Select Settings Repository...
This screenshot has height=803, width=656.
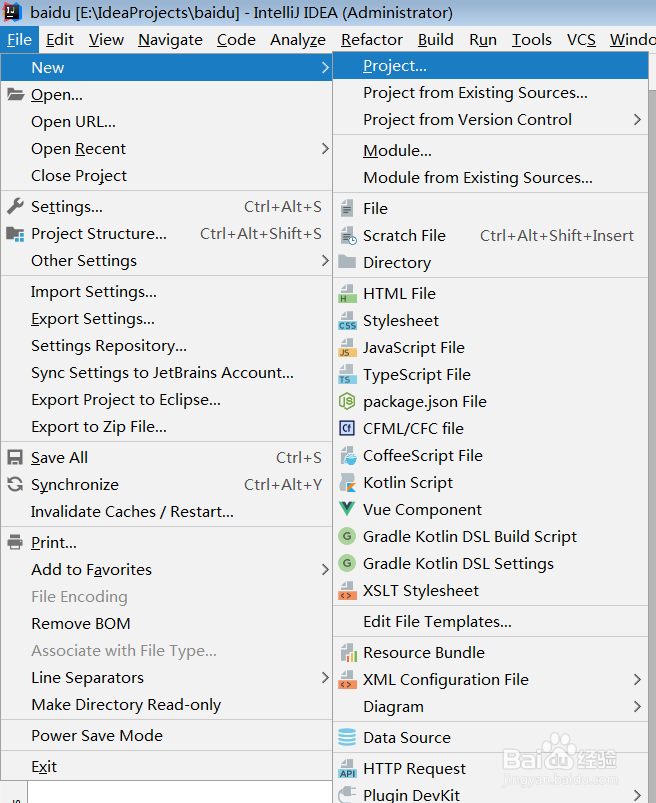(x=166, y=346)
